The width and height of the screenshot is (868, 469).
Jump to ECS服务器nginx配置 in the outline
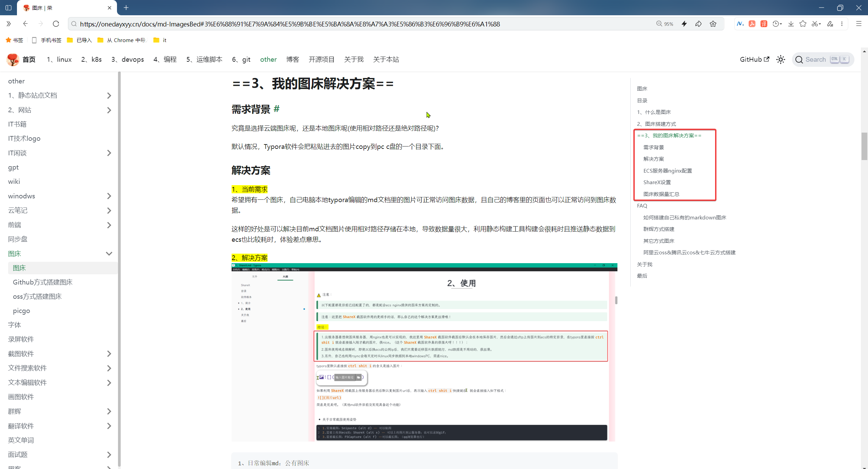click(668, 171)
